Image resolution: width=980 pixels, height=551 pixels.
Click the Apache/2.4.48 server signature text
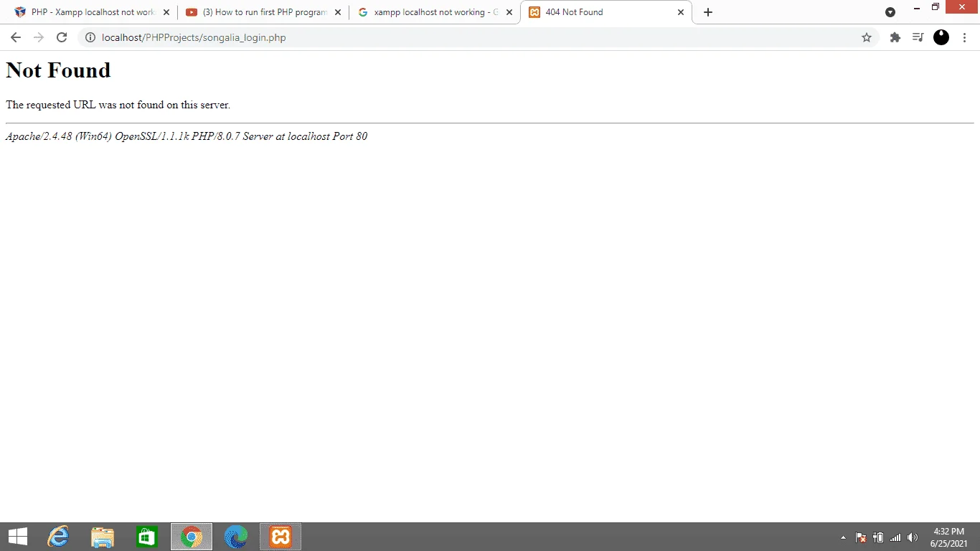[187, 136]
